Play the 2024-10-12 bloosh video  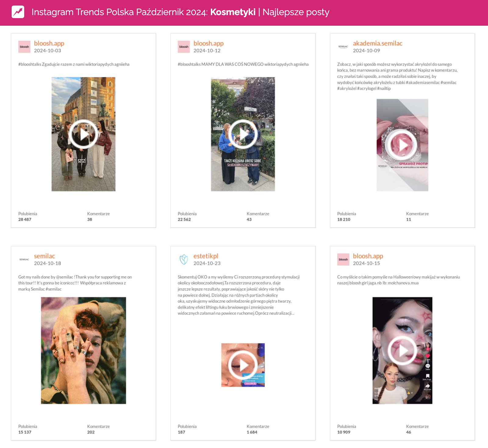243,134
